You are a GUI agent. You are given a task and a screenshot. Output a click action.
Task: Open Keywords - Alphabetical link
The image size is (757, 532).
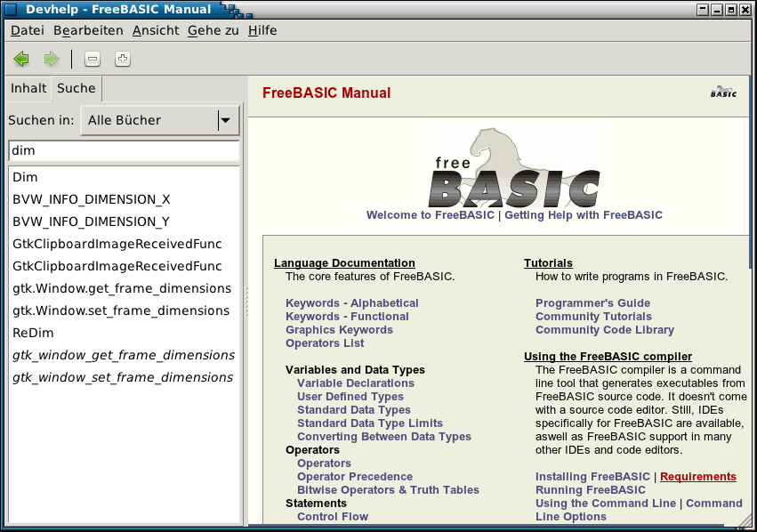point(352,303)
